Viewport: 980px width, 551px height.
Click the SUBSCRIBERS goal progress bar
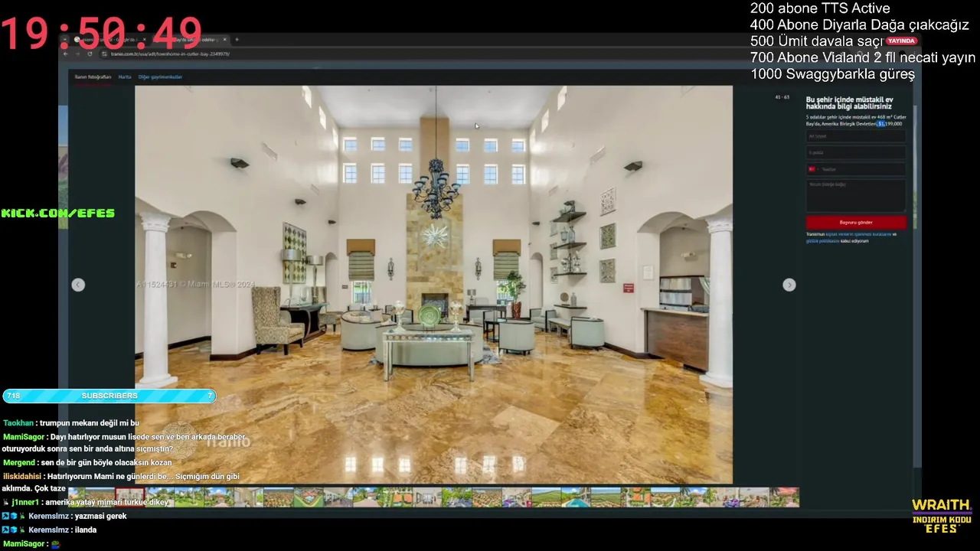tap(109, 396)
